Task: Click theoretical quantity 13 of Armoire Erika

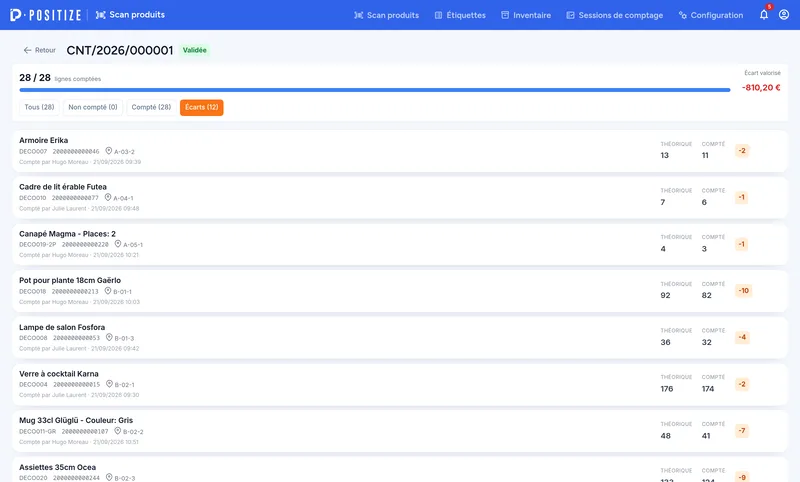Action: pyautogui.click(x=664, y=156)
